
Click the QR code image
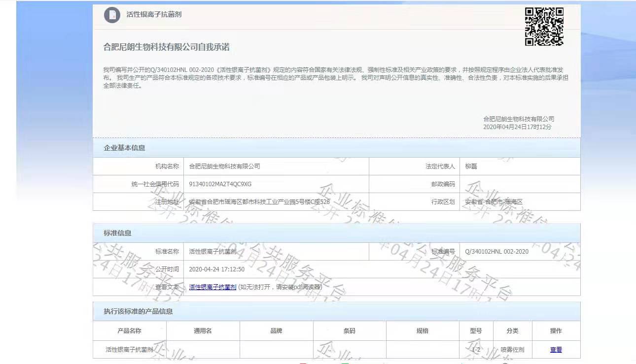[x=544, y=27]
